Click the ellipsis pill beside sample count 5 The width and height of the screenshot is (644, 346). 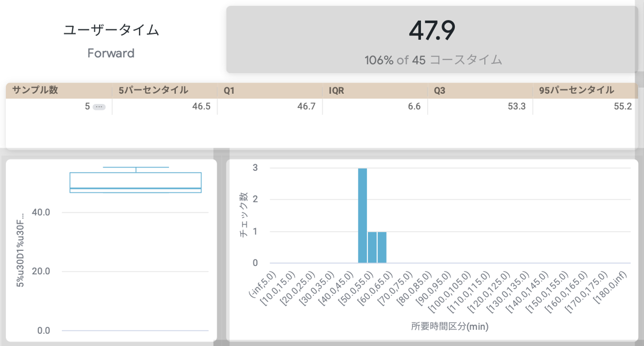pos(99,107)
